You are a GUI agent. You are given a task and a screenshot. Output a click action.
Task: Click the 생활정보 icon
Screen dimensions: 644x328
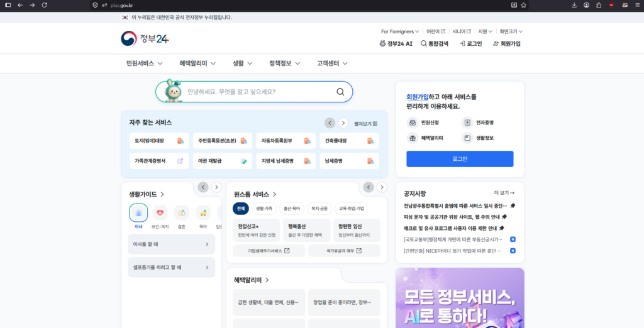(x=467, y=138)
